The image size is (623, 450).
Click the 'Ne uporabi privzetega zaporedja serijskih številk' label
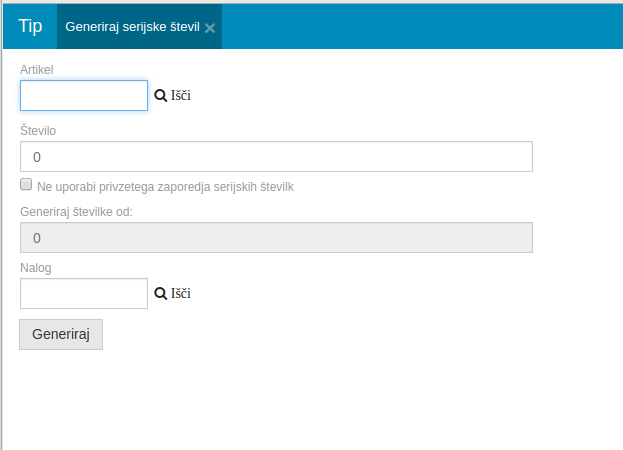(x=165, y=186)
